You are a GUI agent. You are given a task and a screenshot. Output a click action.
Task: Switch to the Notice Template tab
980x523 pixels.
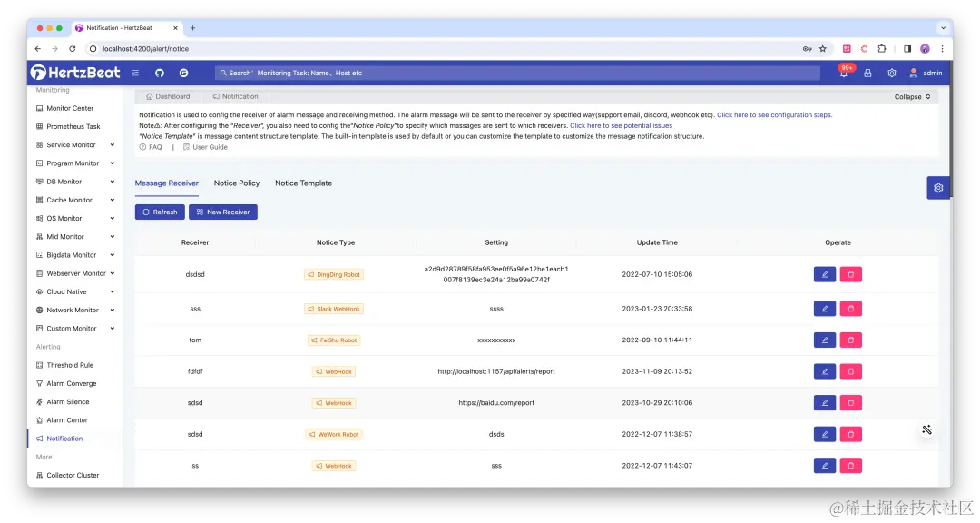click(x=303, y=183)
